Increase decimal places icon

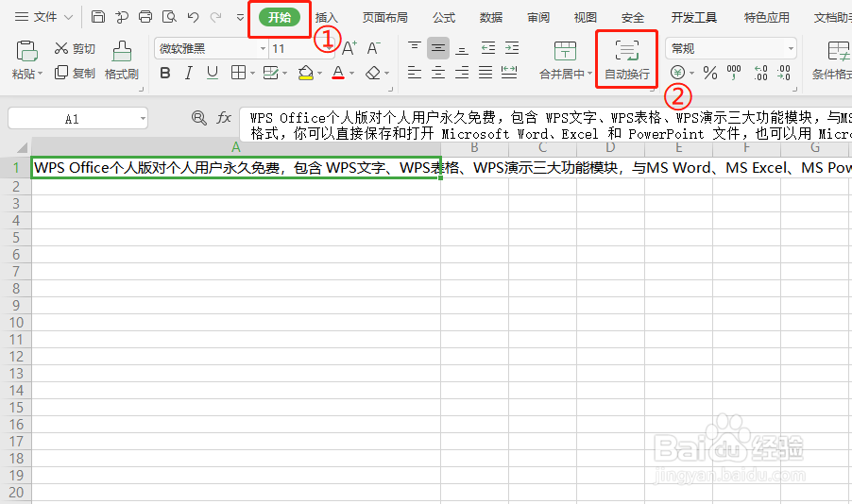tap(760, 73)
